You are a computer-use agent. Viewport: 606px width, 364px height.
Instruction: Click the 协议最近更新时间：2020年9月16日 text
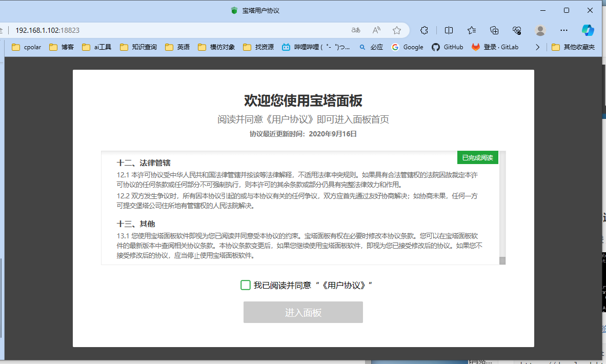tap(303, 134)
